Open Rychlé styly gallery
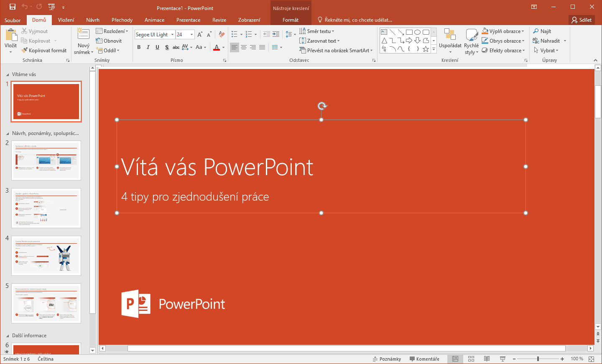Screen dimensions: 602x364 (472, 41)
